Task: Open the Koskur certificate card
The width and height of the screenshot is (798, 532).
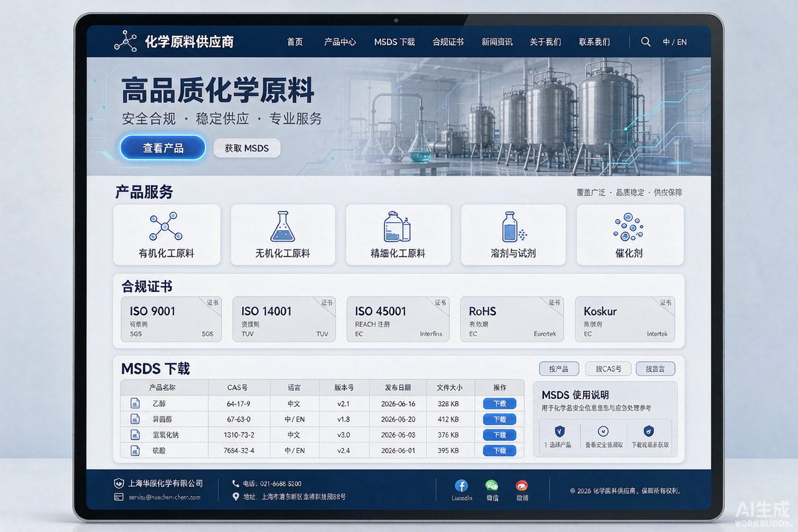Action: (625, 319)
